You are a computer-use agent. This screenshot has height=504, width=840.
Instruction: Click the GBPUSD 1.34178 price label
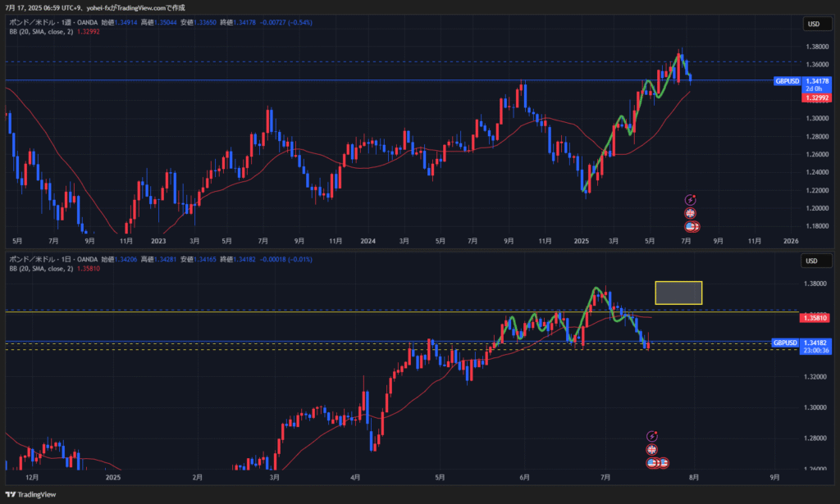pyautogui.click(x=802, y=81)
